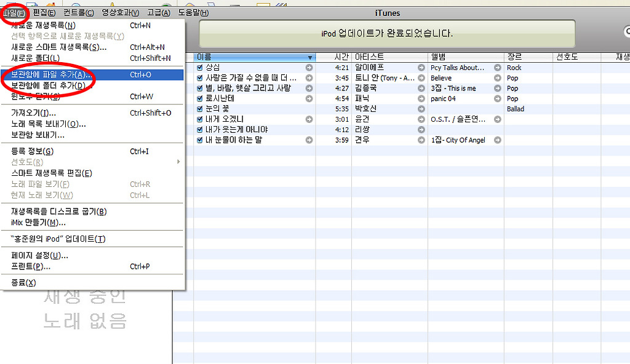The width and height of the screenshot is (630, 364).
Task: Click the arrow icon next to artist 김종국
Action: tap(421, 89)
